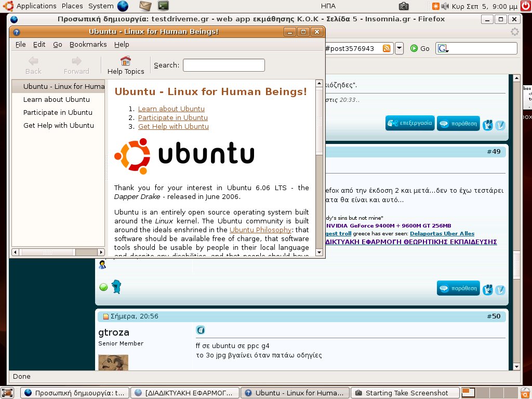This screenshot has height=399, width=532.
Task: Click the blue reputation icon in post #49
Action: click(116, 287)
